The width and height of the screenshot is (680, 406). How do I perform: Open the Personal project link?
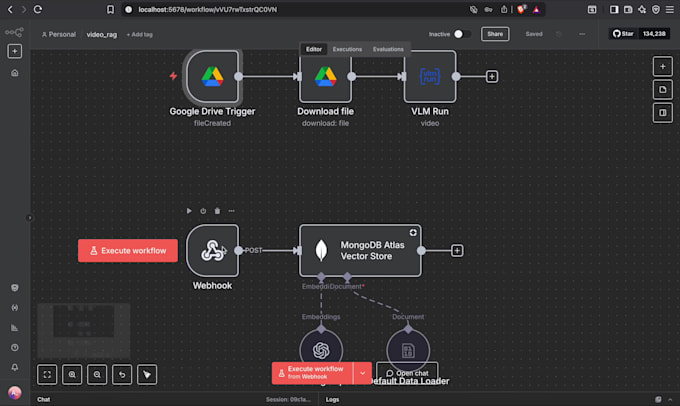tap(59, 34)
